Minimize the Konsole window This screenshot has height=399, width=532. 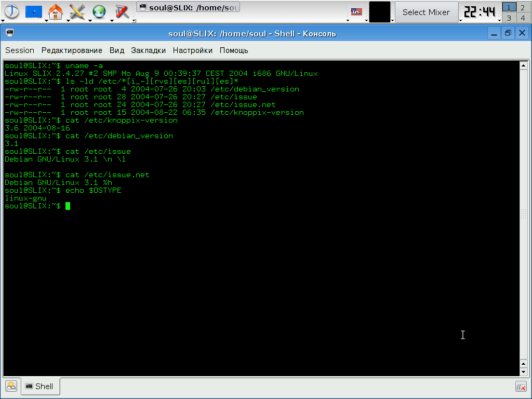tap(494, 33)
